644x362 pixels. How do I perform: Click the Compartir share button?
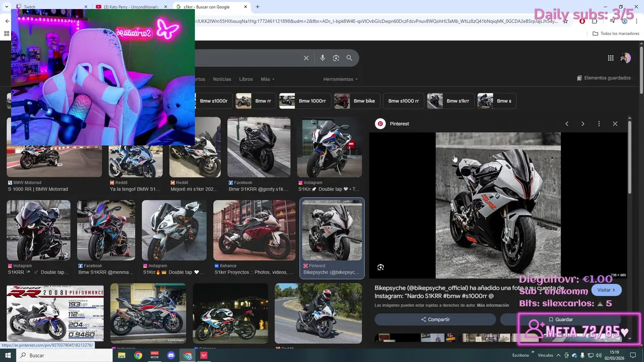[x=435, y=319]
